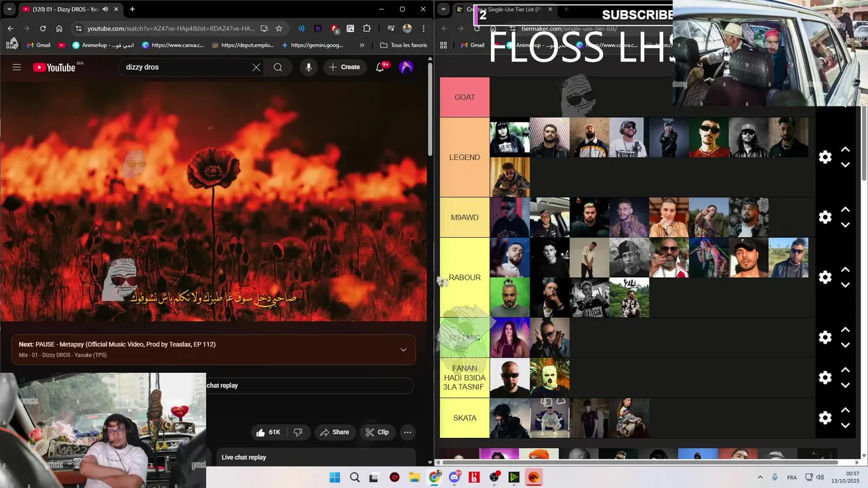Move the RABOUR tier down
Screen dimensions: 868x488
pos(846,285)
